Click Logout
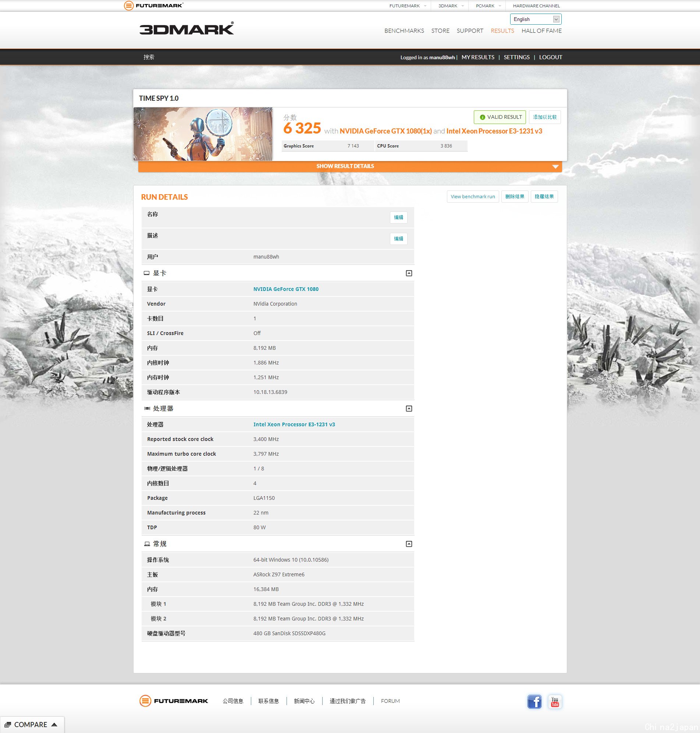This screenshot has height=733, width=700. pyautogui.click(x=550, y=57)
